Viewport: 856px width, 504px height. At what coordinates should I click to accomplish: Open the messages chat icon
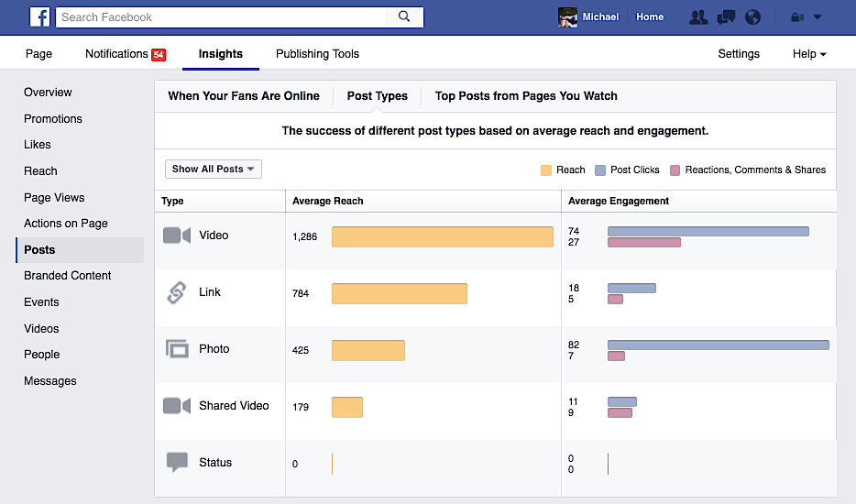[x=726, y=17]
